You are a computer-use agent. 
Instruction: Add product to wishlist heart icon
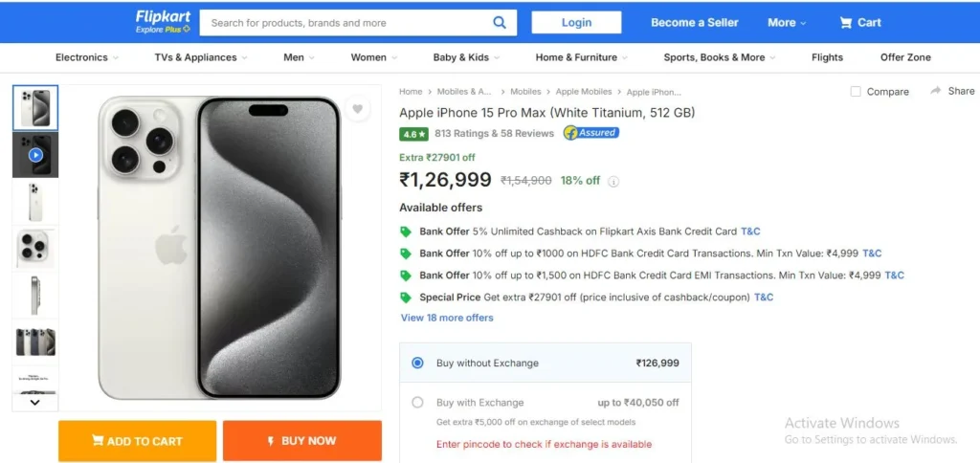358,109
